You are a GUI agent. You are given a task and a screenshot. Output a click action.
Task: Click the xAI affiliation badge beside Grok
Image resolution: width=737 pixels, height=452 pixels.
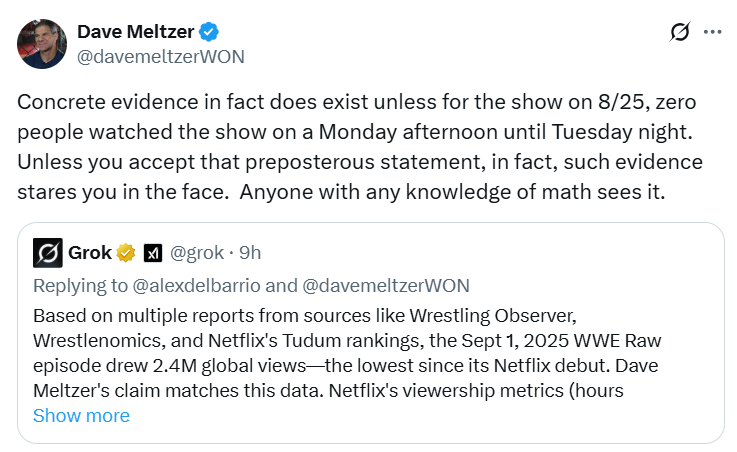pyautogui.click(x=153, y=253)
